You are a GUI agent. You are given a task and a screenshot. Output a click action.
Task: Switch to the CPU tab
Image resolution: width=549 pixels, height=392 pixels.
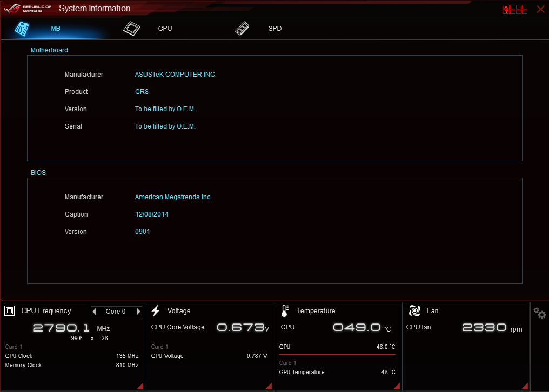pos(165,29)
